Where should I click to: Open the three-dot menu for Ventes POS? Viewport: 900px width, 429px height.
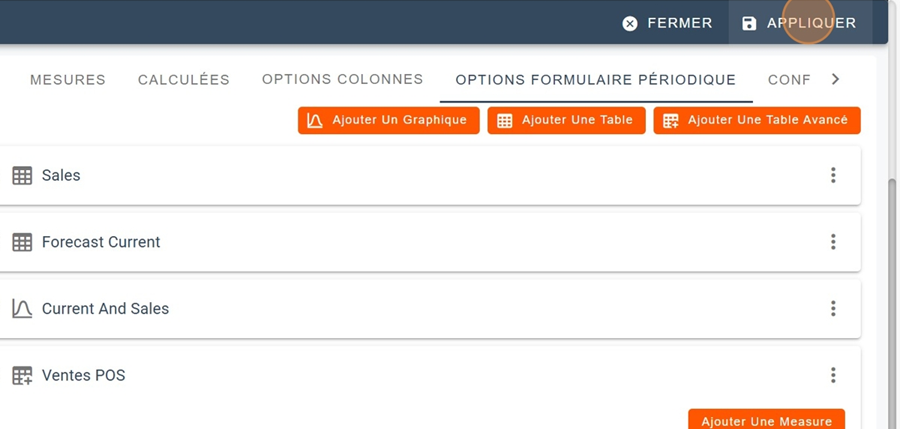[833, 375]
